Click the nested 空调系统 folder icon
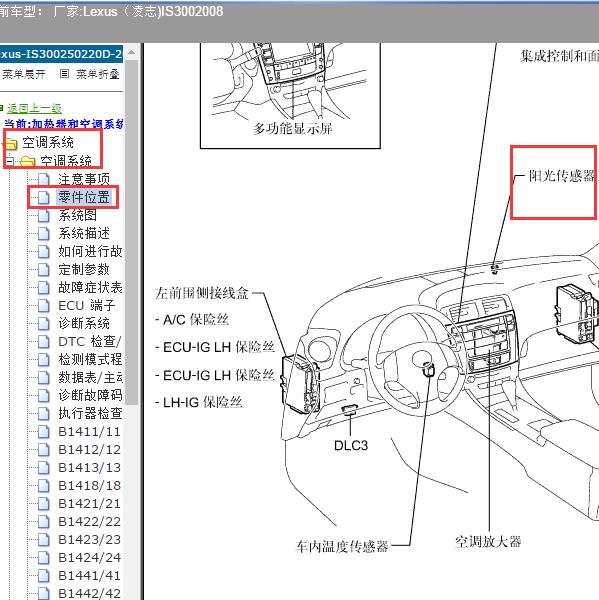 pos(28,161)
